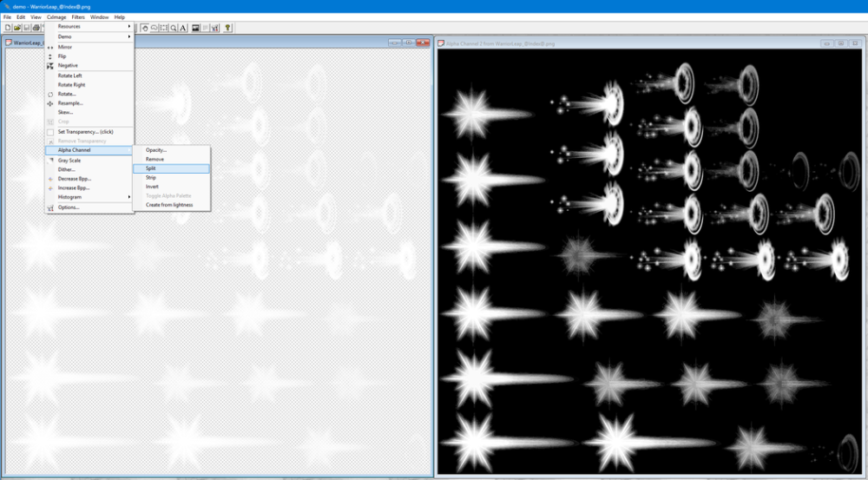This screenshot has height=480, width=868.
Task: Maximize the Alpha Channel 2 image window
Action: pyautogui.click(x=841, y=43)
